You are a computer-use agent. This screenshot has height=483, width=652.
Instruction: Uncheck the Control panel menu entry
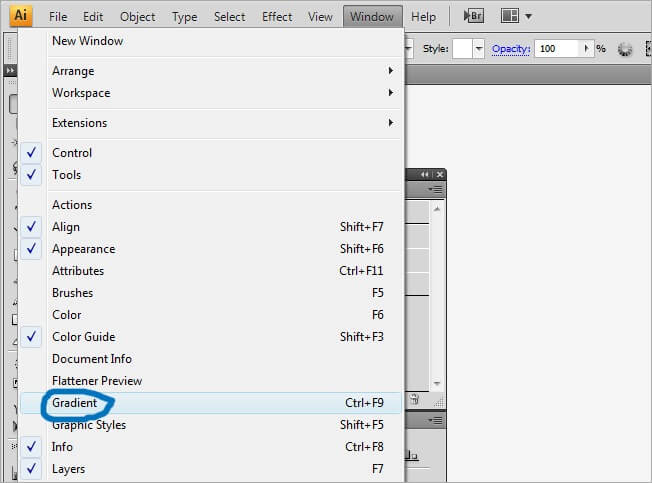pos(72,153)
